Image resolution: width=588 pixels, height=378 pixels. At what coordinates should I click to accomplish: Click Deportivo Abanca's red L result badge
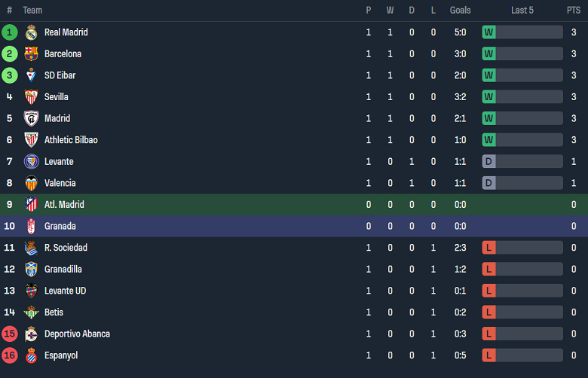point(488,334)
